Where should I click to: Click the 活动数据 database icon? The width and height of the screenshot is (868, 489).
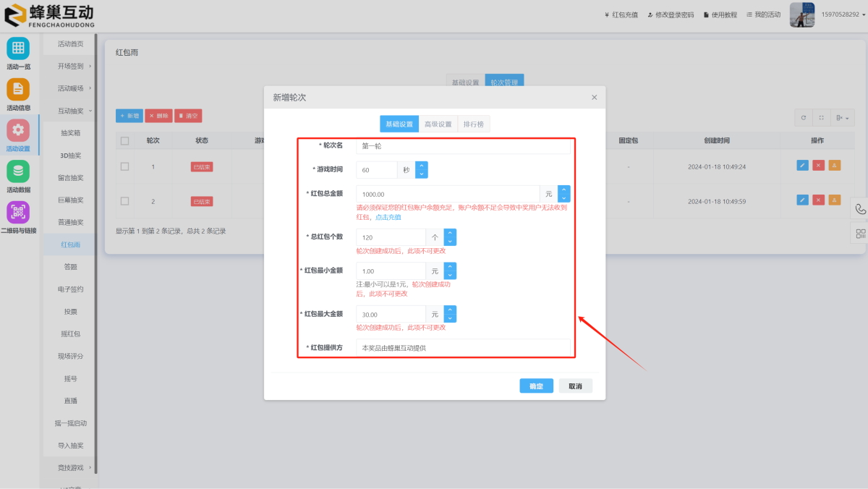[x=18, y=171]
